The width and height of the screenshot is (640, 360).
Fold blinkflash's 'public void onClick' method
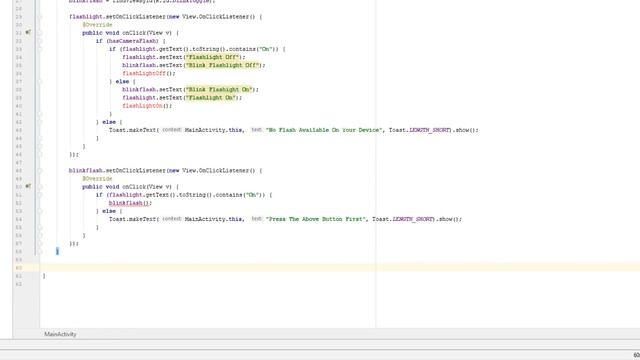point(40,187)
